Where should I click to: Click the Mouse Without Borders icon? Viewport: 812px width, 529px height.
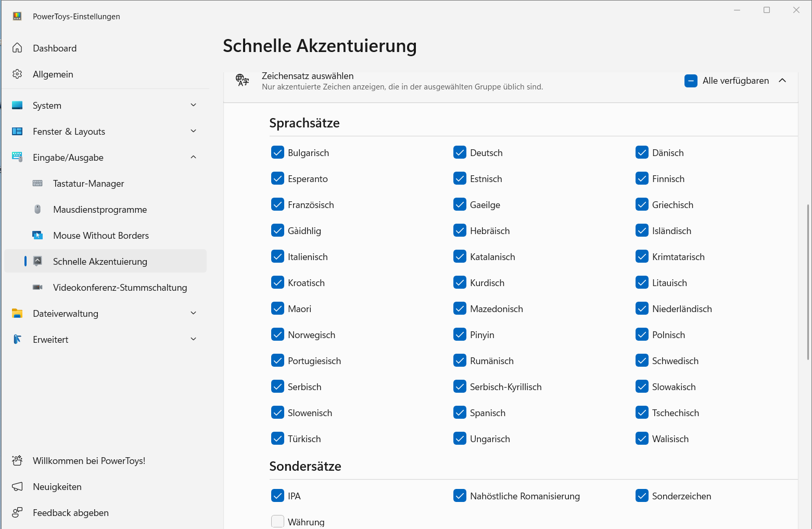coord(37,236)
